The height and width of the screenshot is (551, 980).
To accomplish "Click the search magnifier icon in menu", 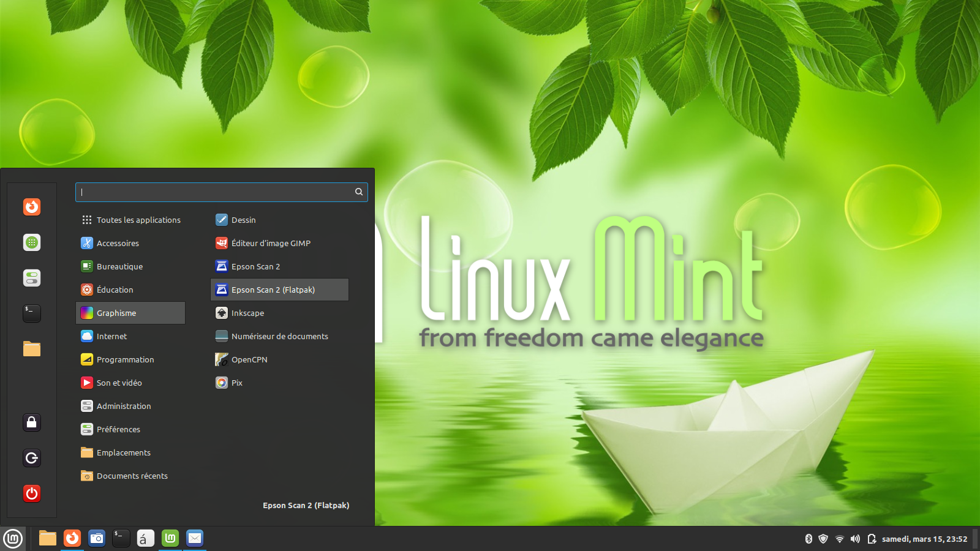I will [x=359, y=192].
